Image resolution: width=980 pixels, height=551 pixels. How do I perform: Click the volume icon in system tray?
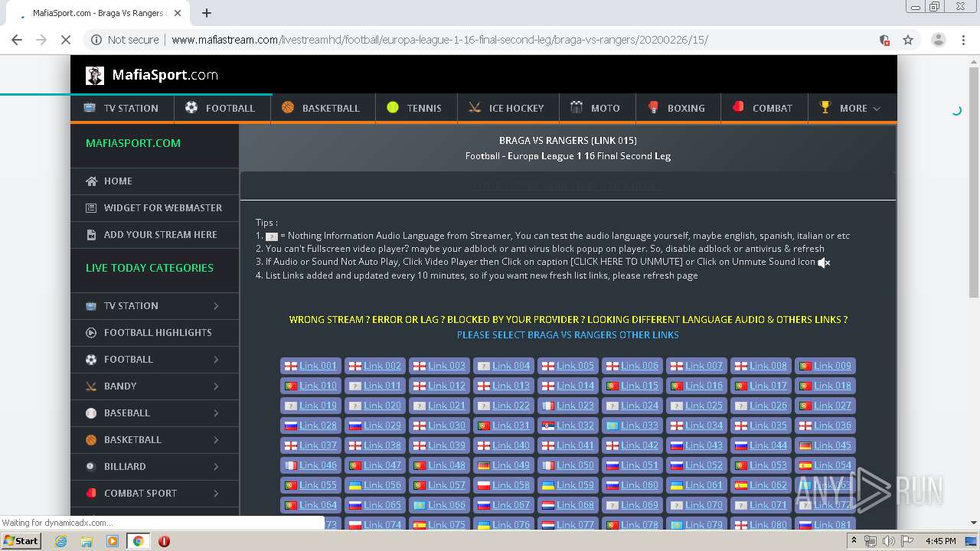(888, 541)
